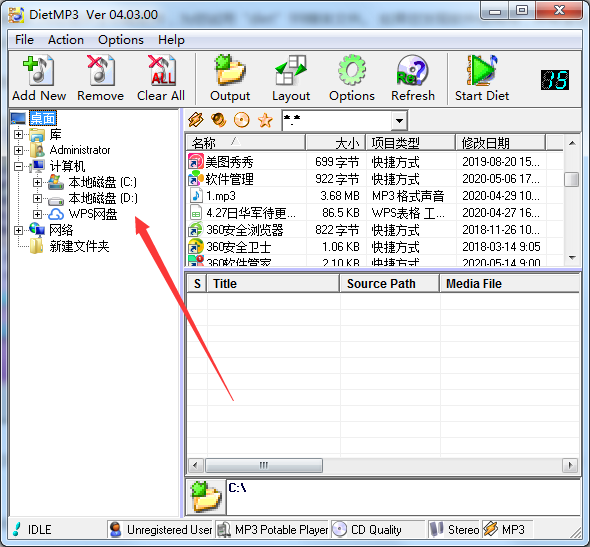Click the Add New toolbar icon
Viewport: 590px width, 547px height.
[38, 71]
